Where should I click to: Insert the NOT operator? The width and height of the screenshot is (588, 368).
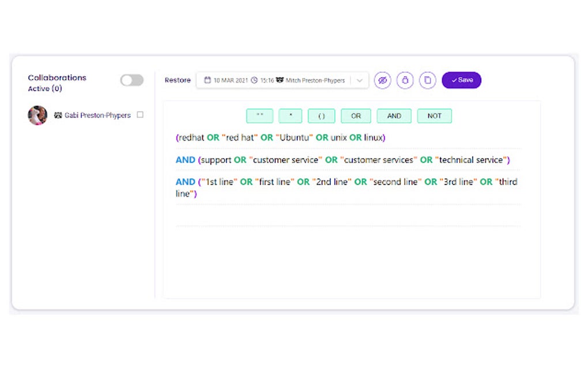pyautogui.click(x=434, y=116)
